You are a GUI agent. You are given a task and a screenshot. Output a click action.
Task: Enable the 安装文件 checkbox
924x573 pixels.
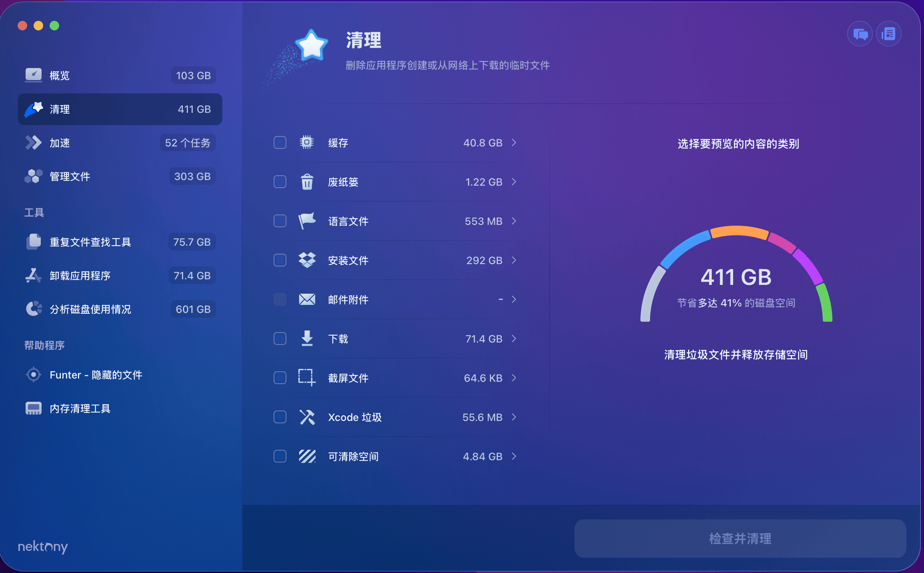click(x=280, y=260)
